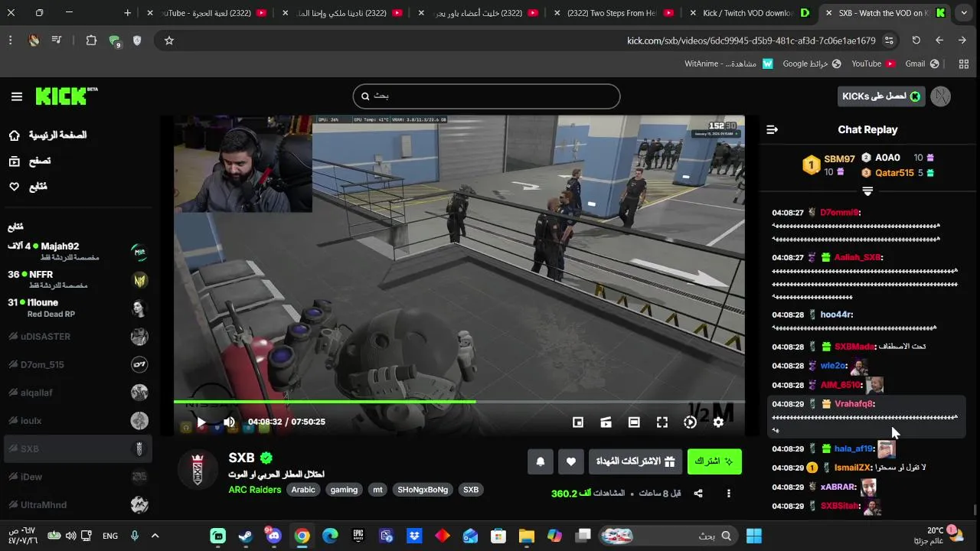Open Steam from taskbar
Viewport: 980px width, 551px height.
coord(246,536)
